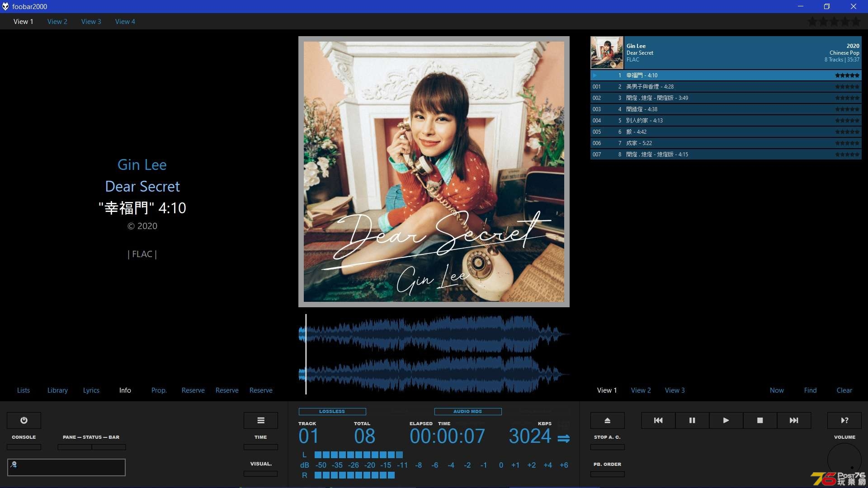Select playlist track 開燈，熄燈 - 熄燈版 - 4:15
Image resolution: width=868 pixels, height=488 pixels.
[x=726, y=155]
